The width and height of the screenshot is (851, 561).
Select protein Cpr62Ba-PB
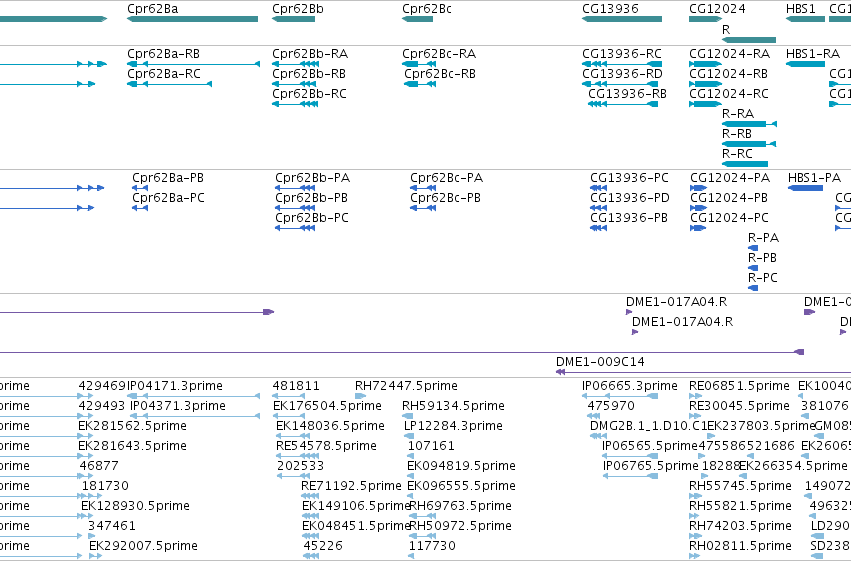pyautogui.click(x=140, y=188)
